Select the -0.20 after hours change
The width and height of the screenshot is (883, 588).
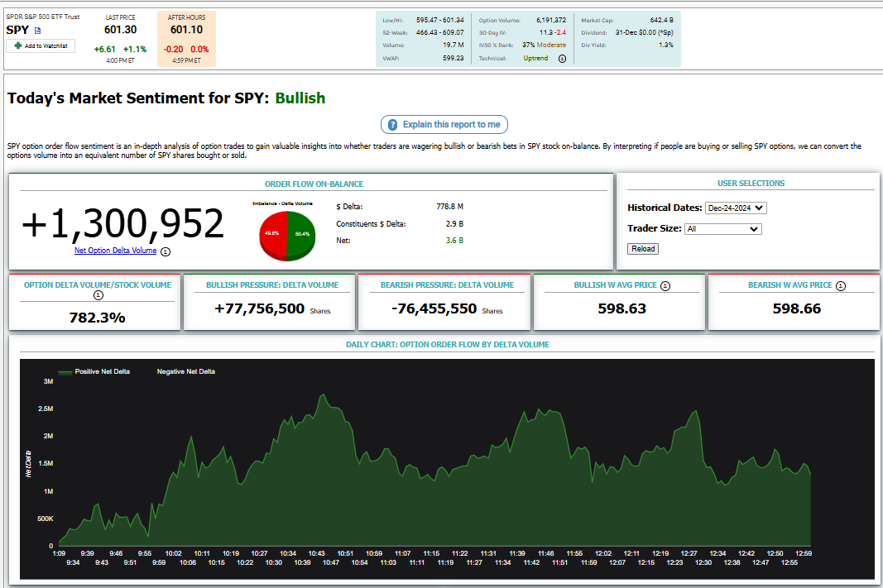click(174, 50)
